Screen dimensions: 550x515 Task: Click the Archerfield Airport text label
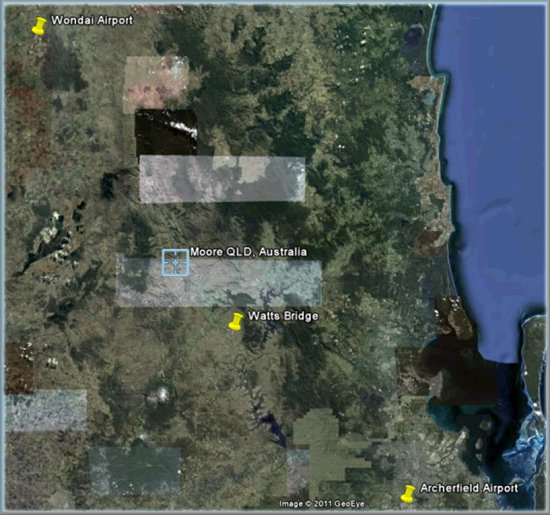(x=469, y=488)
